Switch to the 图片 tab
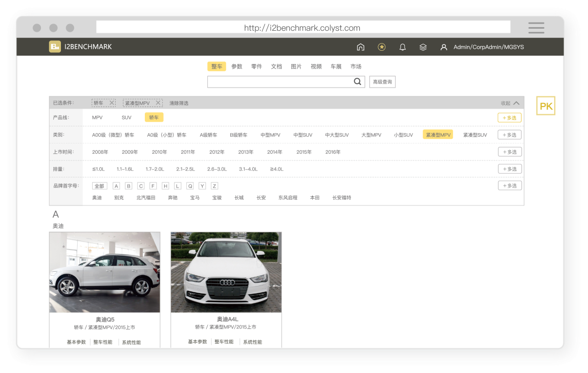This screenshot has width=588, height=373. pyautogui.click(x=296, y=67)
